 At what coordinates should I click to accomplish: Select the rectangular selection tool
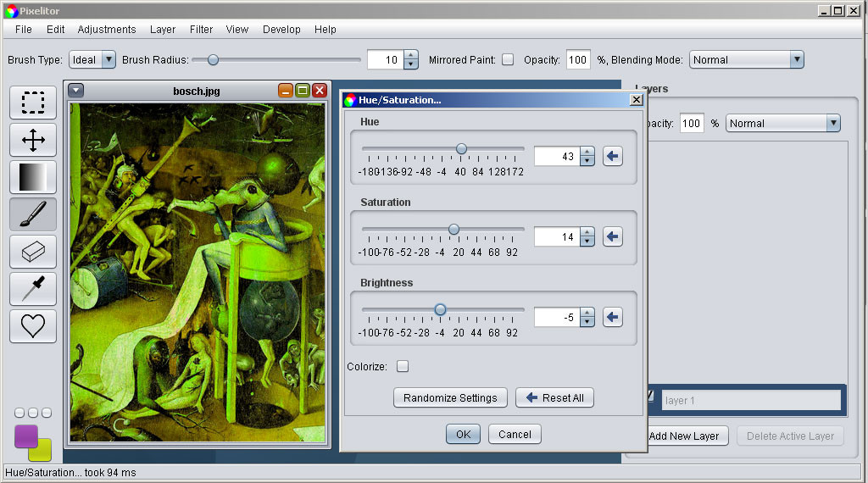(x=33, y=103)
